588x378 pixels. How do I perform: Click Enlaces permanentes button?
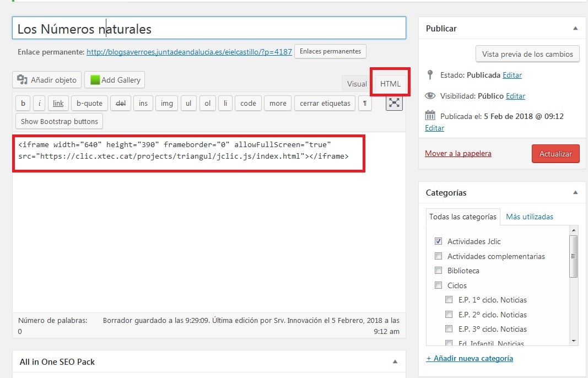(x=331, y=51)
